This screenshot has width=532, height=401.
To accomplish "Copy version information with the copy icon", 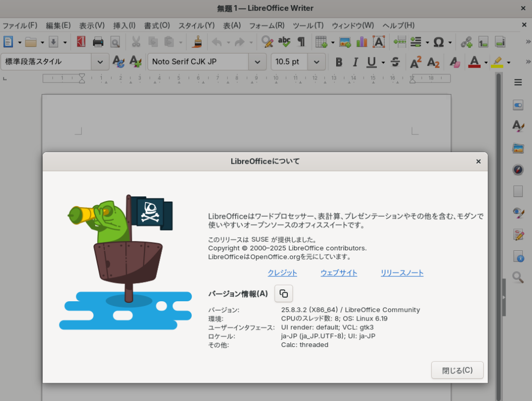I will (x=284, y=293).
